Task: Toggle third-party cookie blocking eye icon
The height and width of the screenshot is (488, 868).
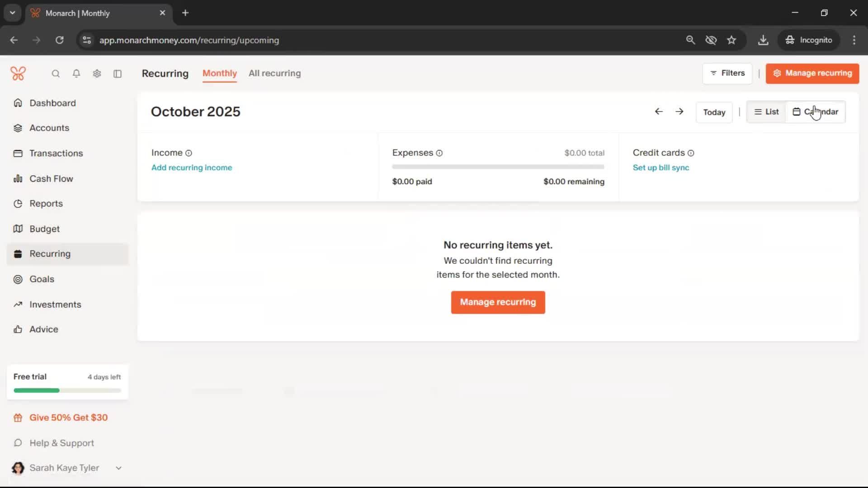Action: pyautogui.click(x=711, y=40)
